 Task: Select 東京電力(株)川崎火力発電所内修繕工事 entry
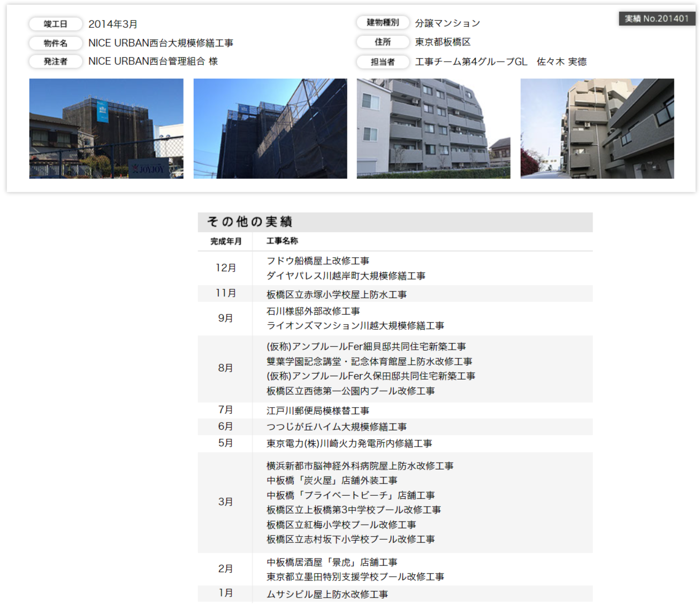pyautogui.click(x=349, y=443)
